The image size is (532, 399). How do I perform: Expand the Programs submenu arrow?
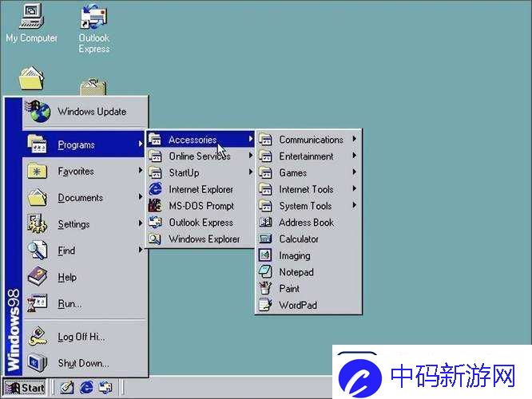click(x=141, y=144)
